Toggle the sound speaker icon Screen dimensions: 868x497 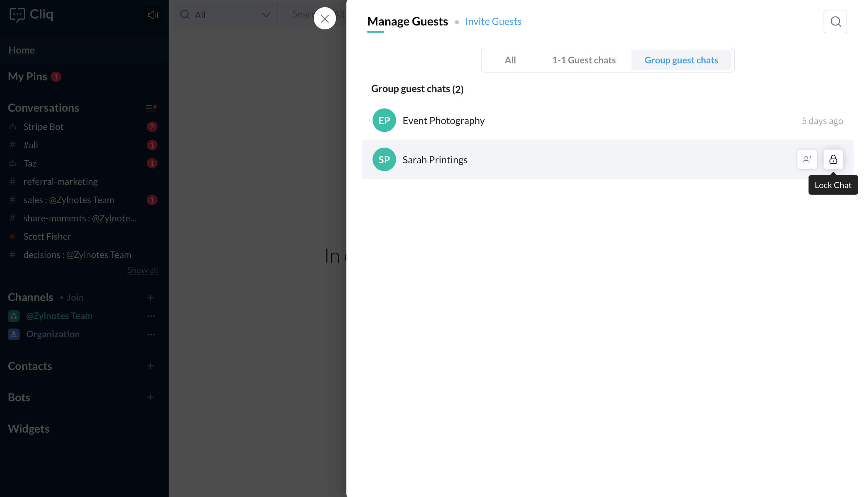pyautogui.click(x=152, y=15)
